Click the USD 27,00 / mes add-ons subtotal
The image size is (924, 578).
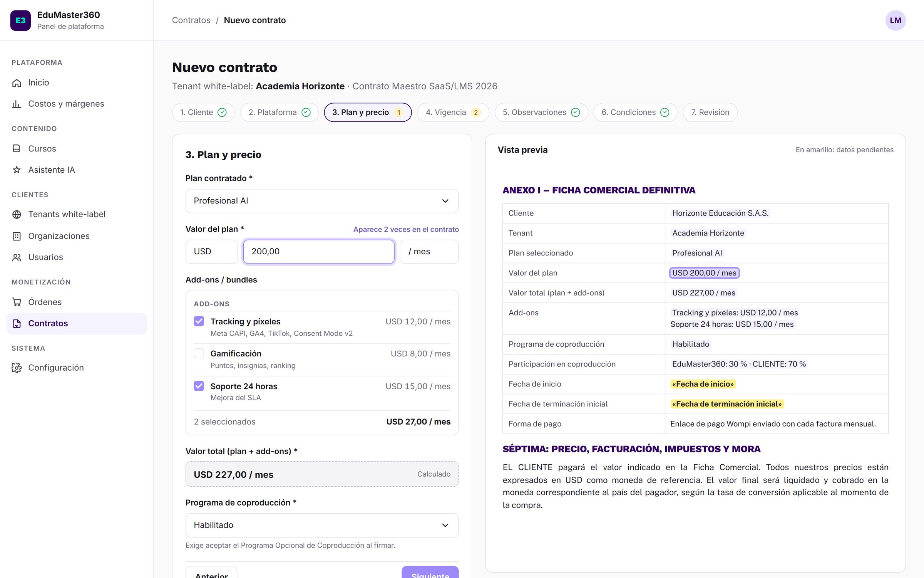[x=418, y=422]
